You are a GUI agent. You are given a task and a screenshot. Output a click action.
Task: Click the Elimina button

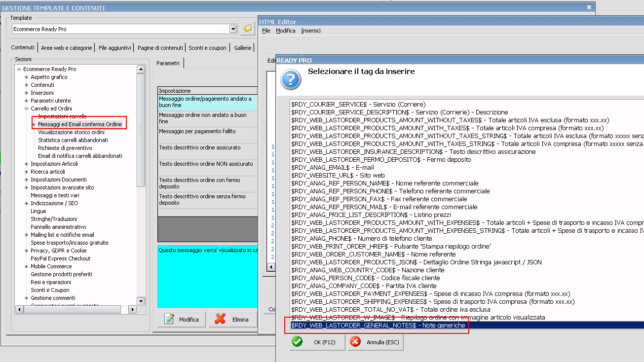click(x=233, y=319)
